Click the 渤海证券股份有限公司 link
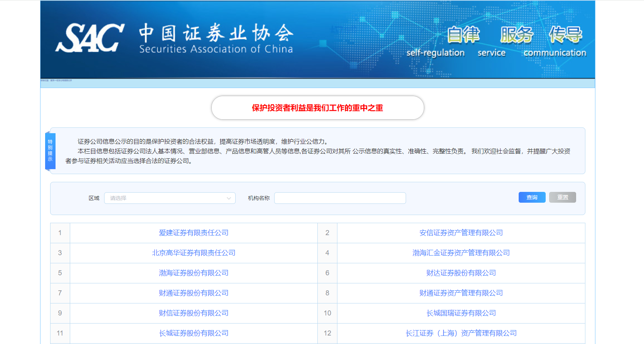644x344 pixels. coord(194,273)
